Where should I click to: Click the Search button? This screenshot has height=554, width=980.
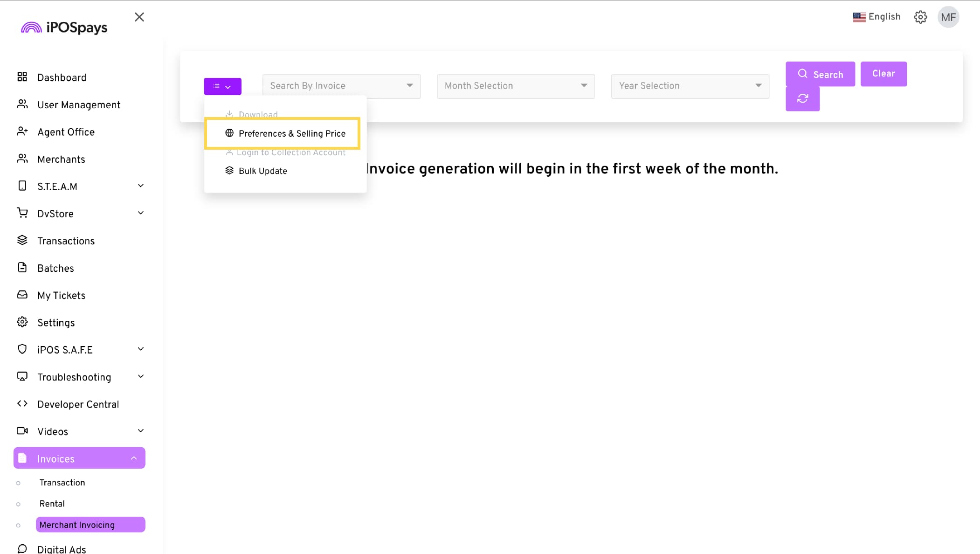pyautogui.click(x=820, y=74)
